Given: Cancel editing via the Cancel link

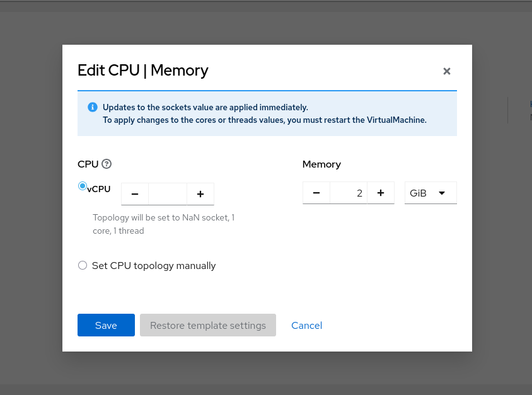Looking at the screenshot, I should (306, 325).
